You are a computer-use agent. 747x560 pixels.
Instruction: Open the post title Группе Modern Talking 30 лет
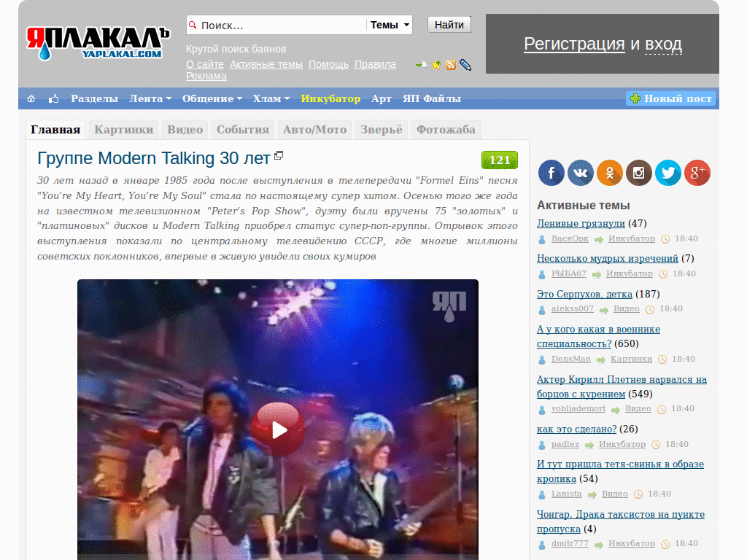pos(153,158)
